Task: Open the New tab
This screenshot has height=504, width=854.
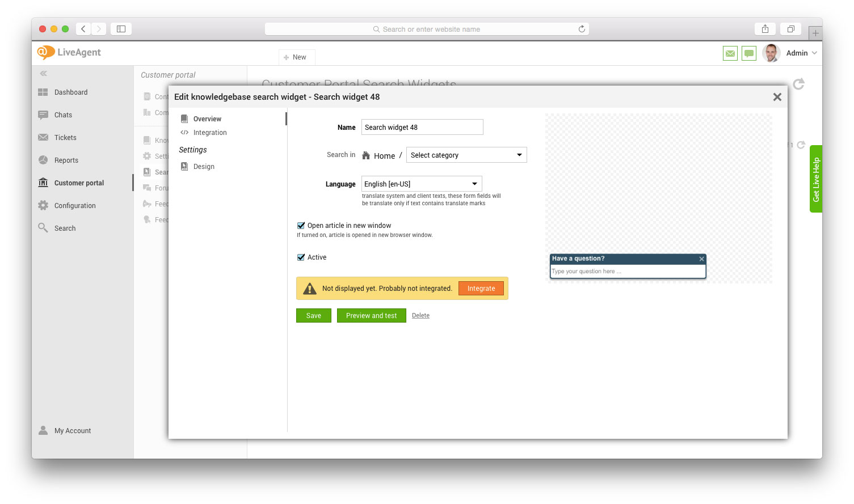Action: tap(296, 57)
